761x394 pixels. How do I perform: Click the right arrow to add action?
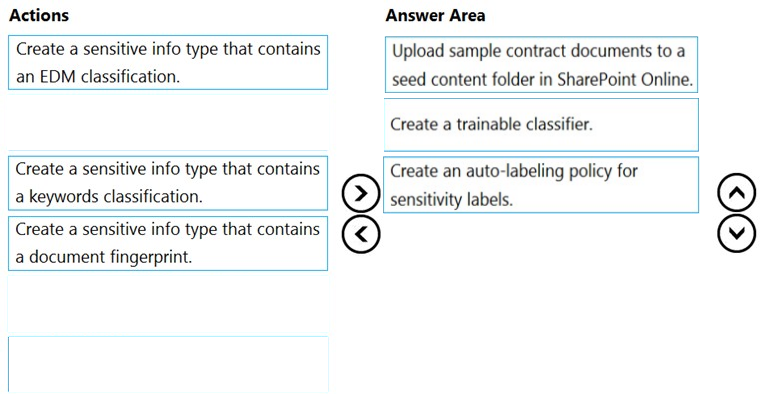click(x=361, y=193)
